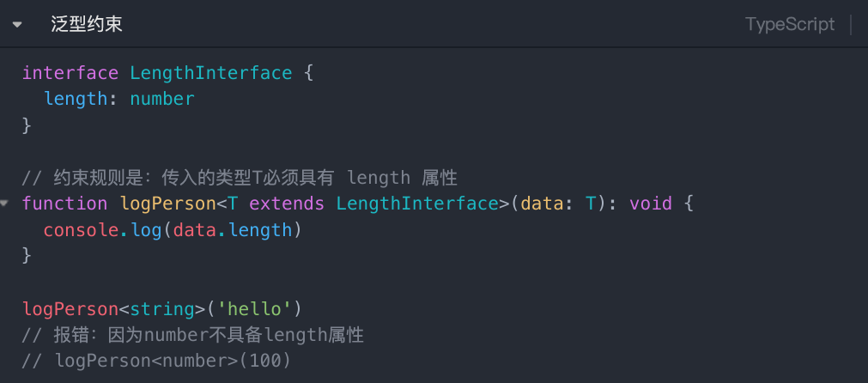
Task: Click logPerson in the function definition
Action: 168,204
